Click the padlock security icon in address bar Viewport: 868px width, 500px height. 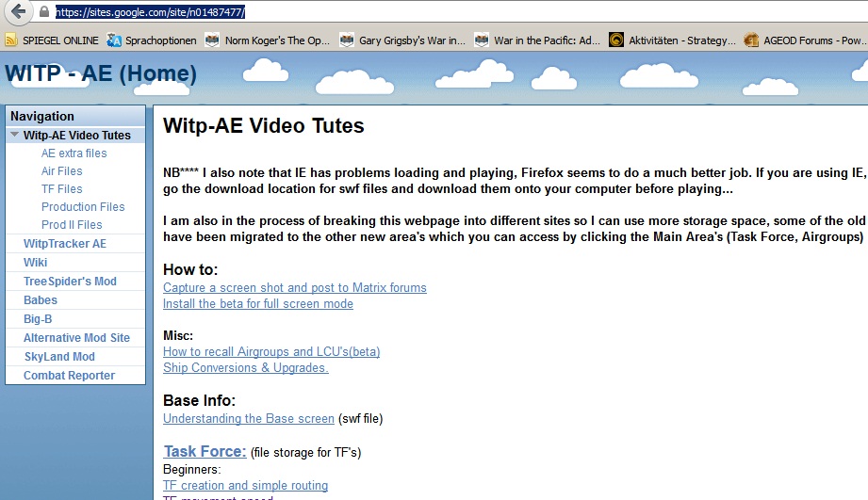pos(44,11)
